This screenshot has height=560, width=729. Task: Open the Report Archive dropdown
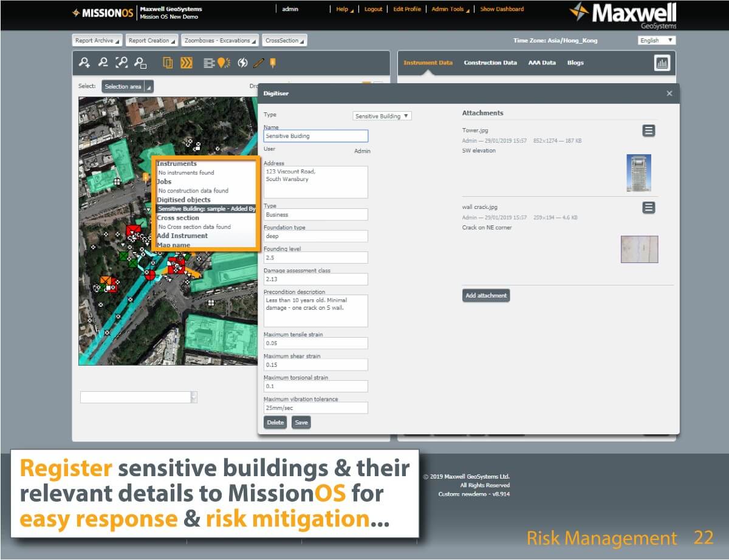(x=97, y=41)
